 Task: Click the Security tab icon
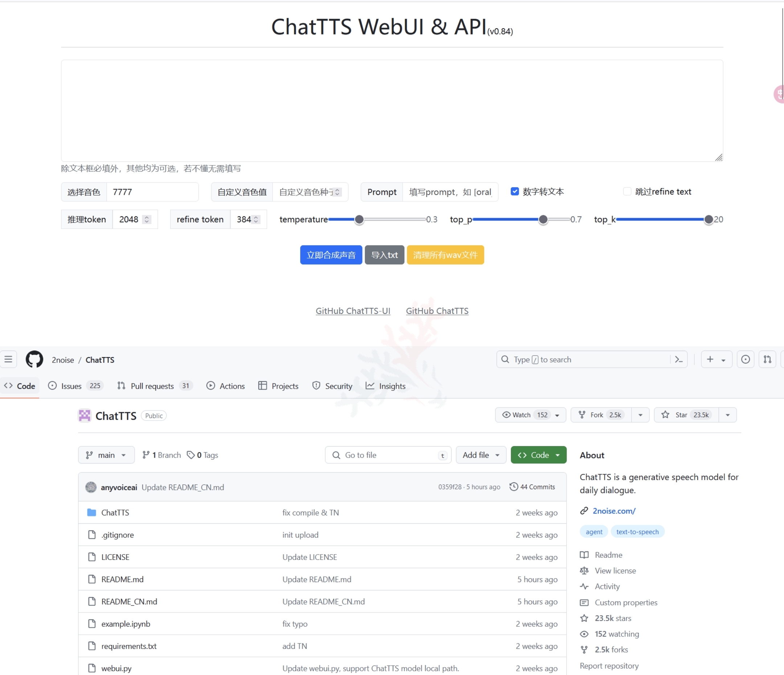[x=317, y=386]
